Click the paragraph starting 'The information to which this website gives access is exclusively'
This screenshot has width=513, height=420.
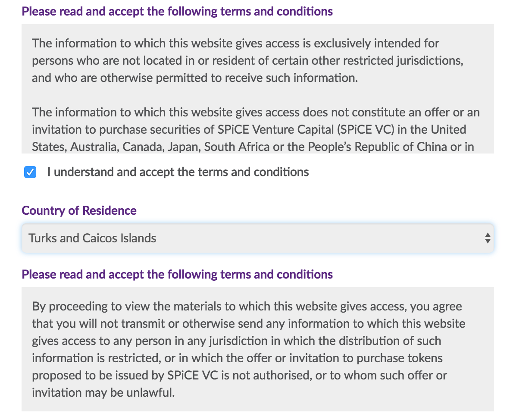pos(248,60)
